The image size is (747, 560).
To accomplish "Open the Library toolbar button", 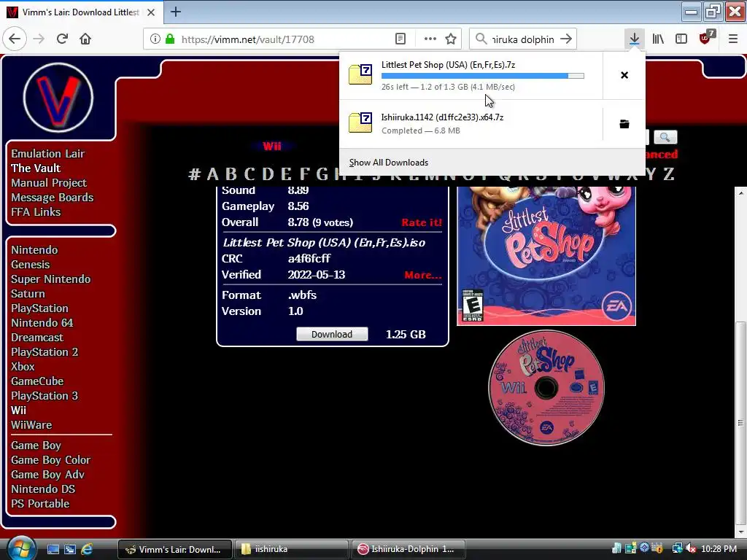I will tap(658, 39).
